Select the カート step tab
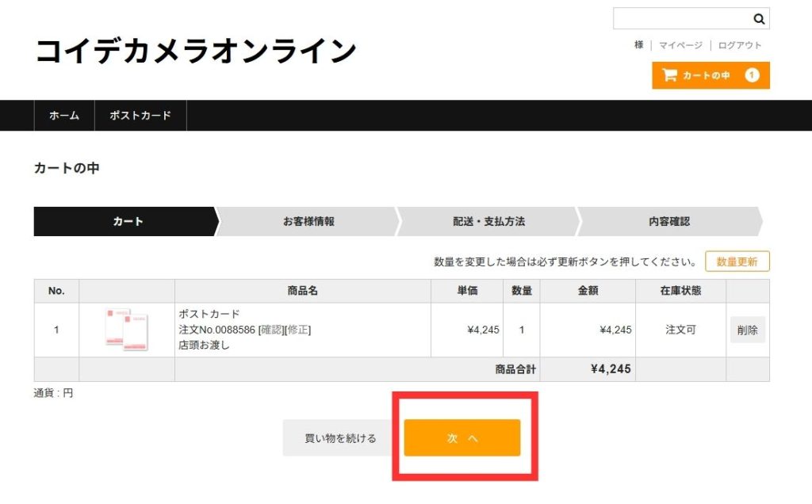The height and width of the screenshot is (504, 812). tap(127, 222)
